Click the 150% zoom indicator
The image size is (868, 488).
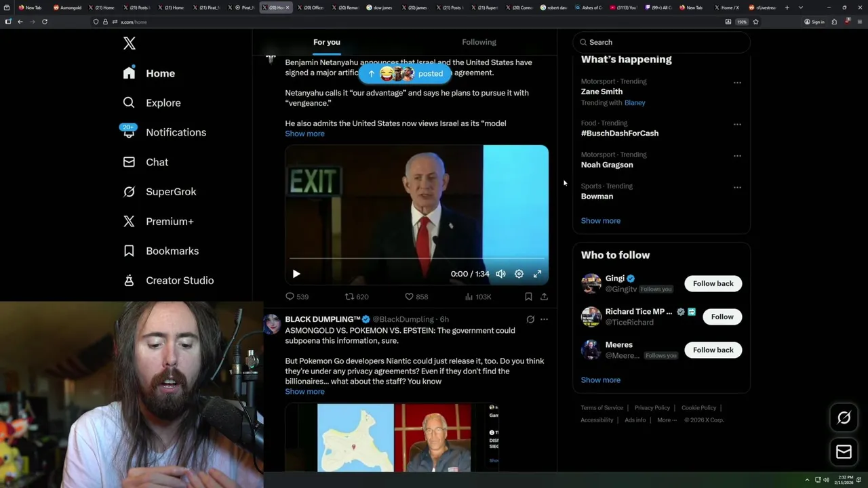pyautogui.click(x=742, y=22)
